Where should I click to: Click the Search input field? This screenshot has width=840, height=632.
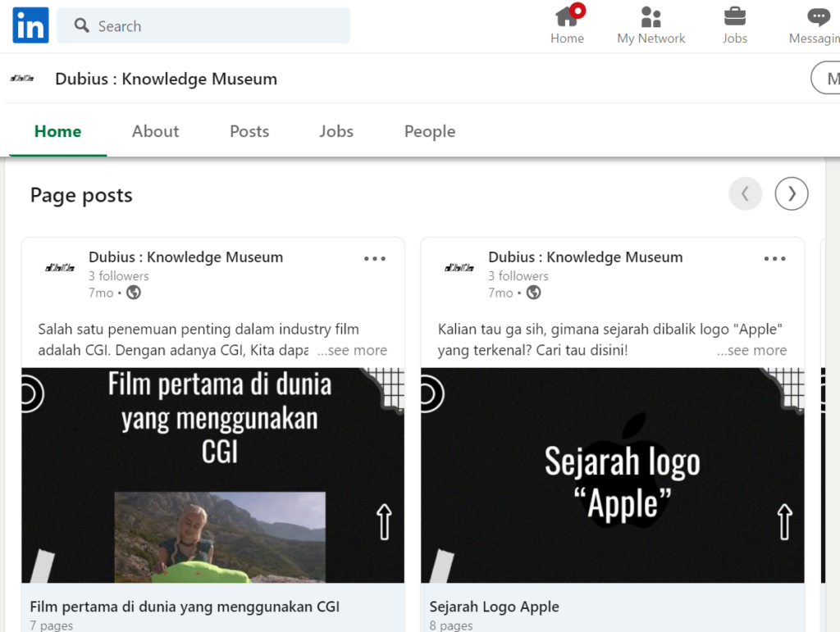[x=213, y=26]
